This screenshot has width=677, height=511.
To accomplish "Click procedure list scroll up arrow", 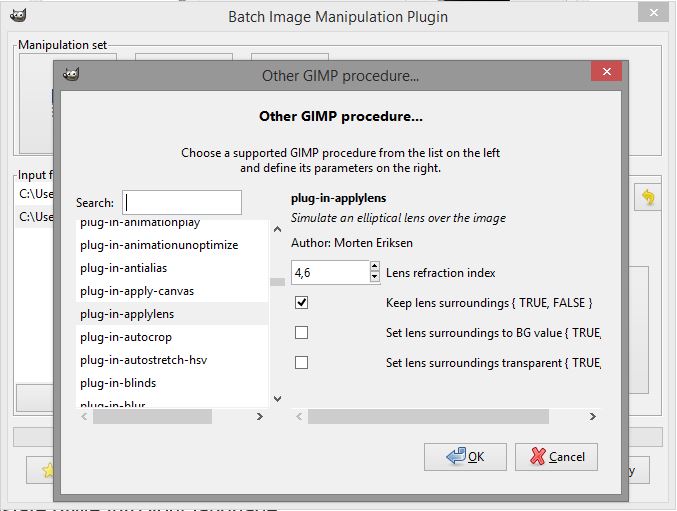I will [278, 229].
